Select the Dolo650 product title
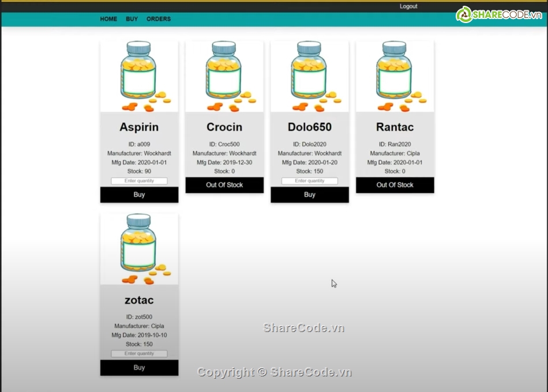The image size is (548, 392). pos(310,127)
